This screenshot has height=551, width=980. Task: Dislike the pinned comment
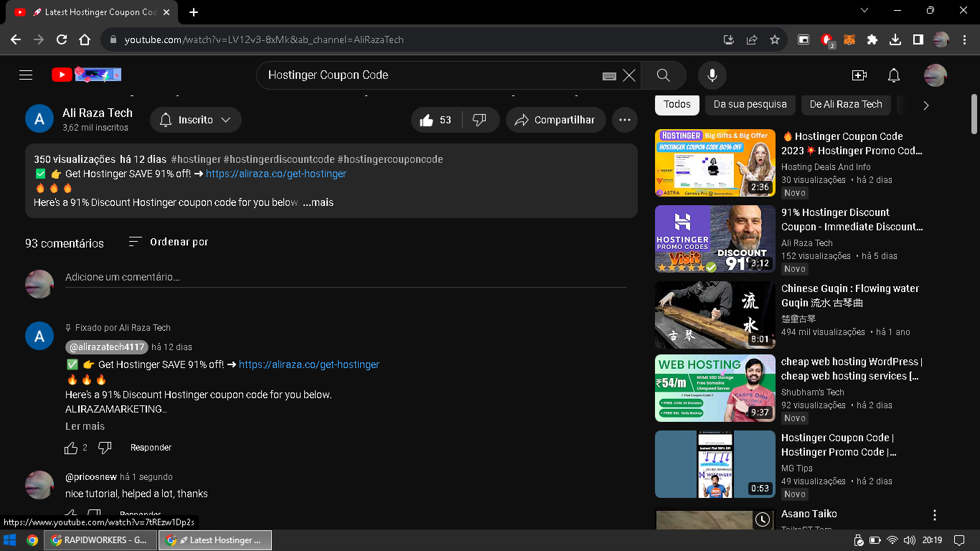tap(105, 448)
